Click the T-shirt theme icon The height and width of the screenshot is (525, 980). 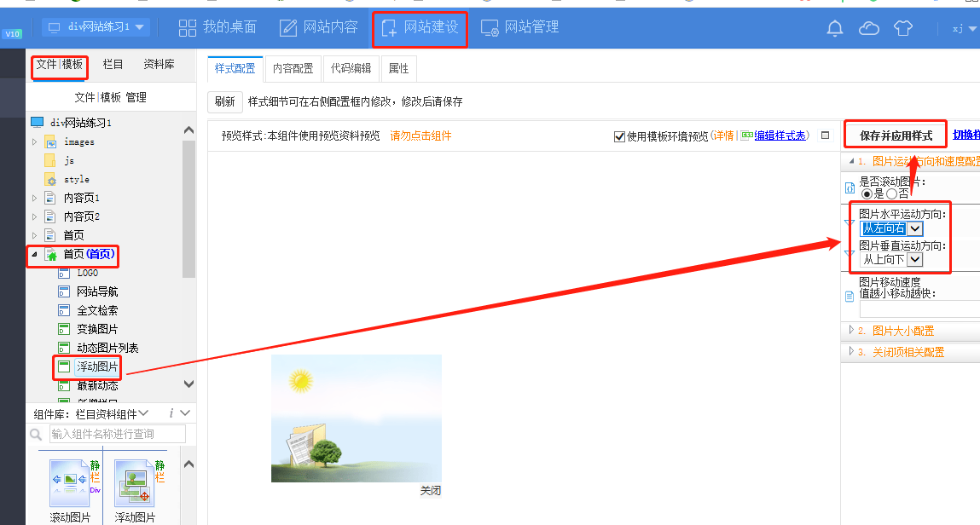(x=902, y=28)
